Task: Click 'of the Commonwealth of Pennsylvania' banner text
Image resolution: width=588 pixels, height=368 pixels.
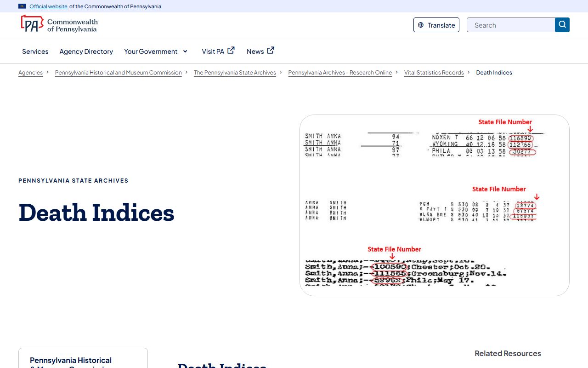Action: pyautogui.click(x=115, y=6)
